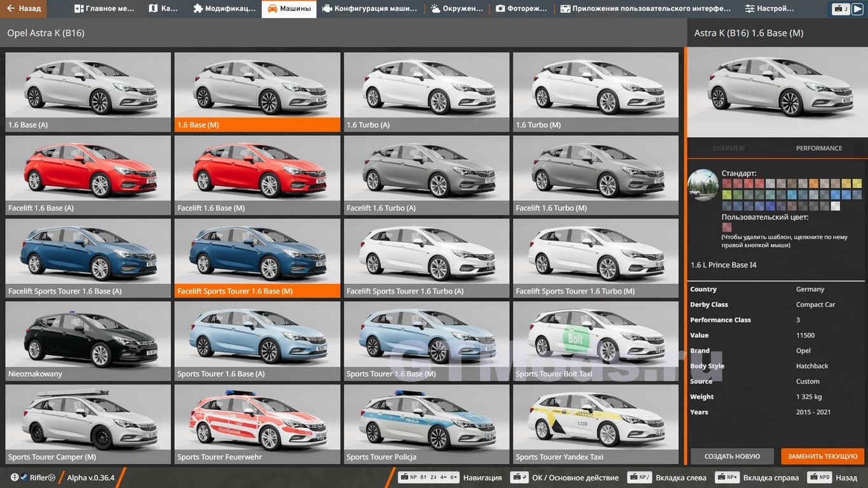868x488 pixels.
Task: Choose the Sports Tourer Yandex Taxi
Action: 595,424
